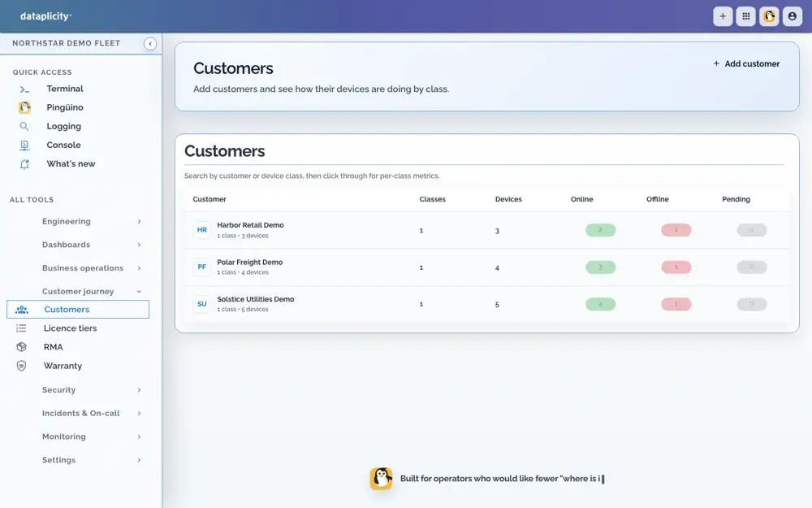Open What's new from quick access
Image resolution: width=812 pixels, height=508 pixels.
coord(71,163)
